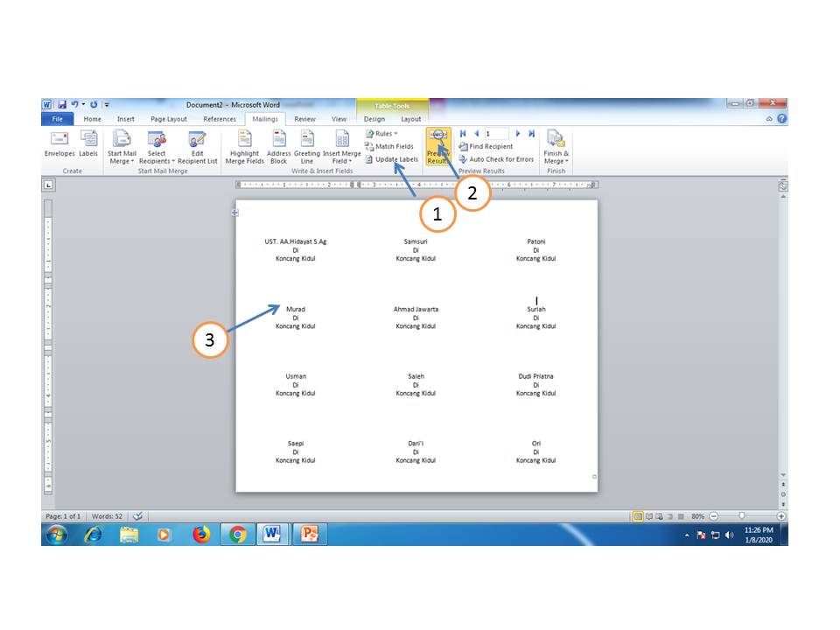This screenshot has width=840, height=630.
Task: Click the volume tray icon
Action: 729,535
